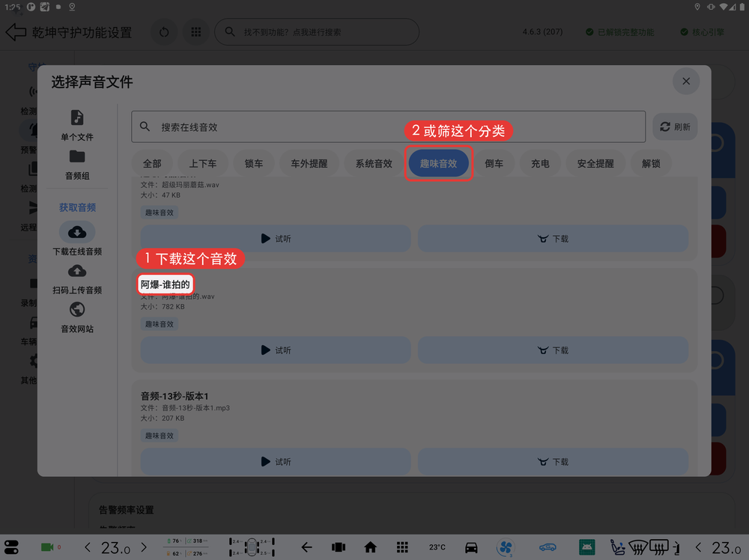This screenshot has width=749, height=560.
Task: Open the 音频组 audio group folder
Action: (x=77, y=156)
